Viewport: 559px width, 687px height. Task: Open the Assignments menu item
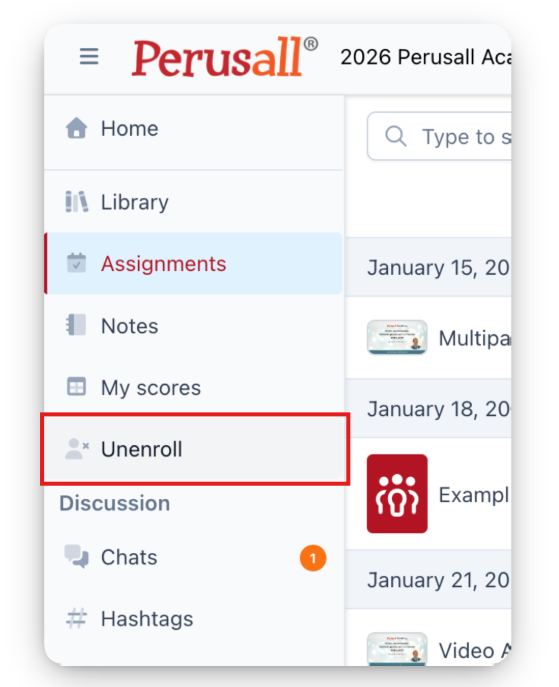(194, 263)
